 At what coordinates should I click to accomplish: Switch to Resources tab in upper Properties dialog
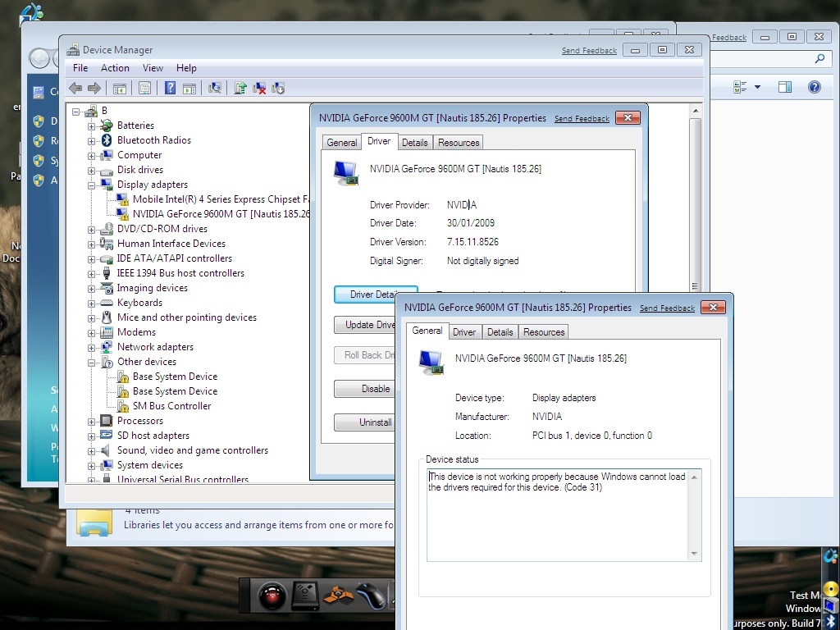tap(459, 143)
